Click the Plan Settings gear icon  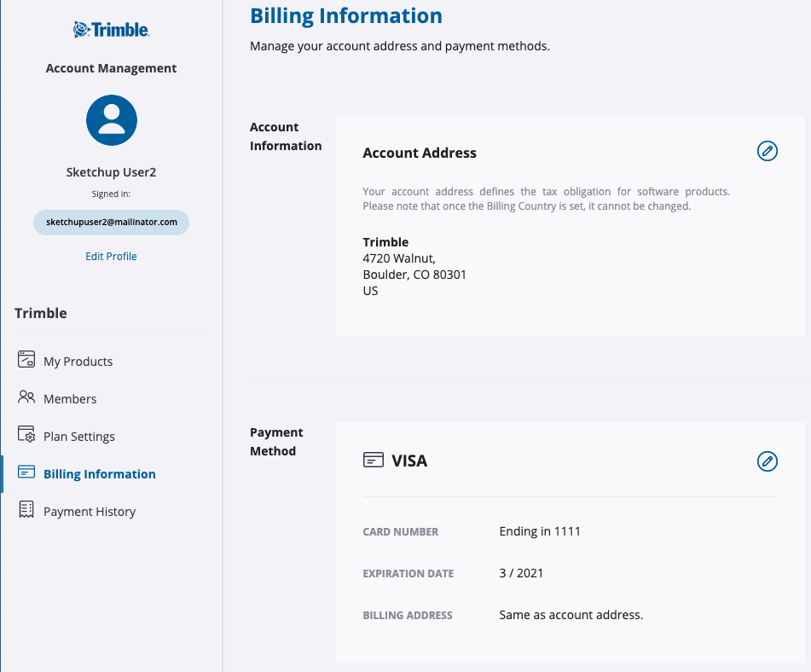26,434
